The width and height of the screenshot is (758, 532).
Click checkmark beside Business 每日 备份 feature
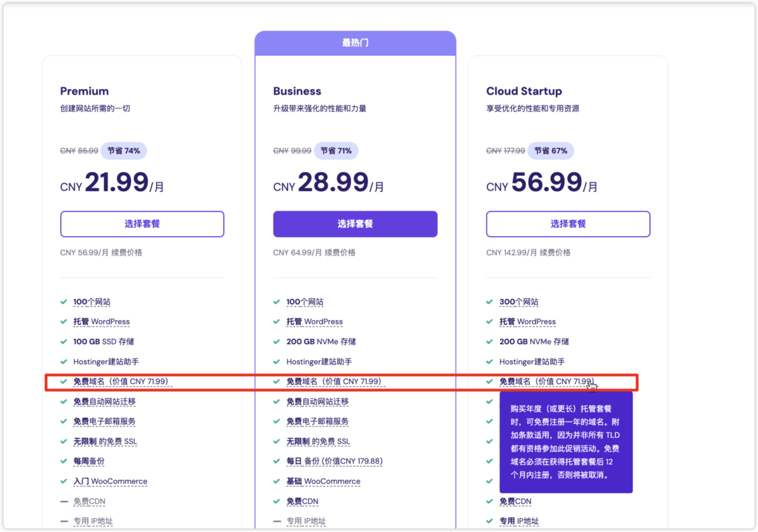click(x=277, y=461)
